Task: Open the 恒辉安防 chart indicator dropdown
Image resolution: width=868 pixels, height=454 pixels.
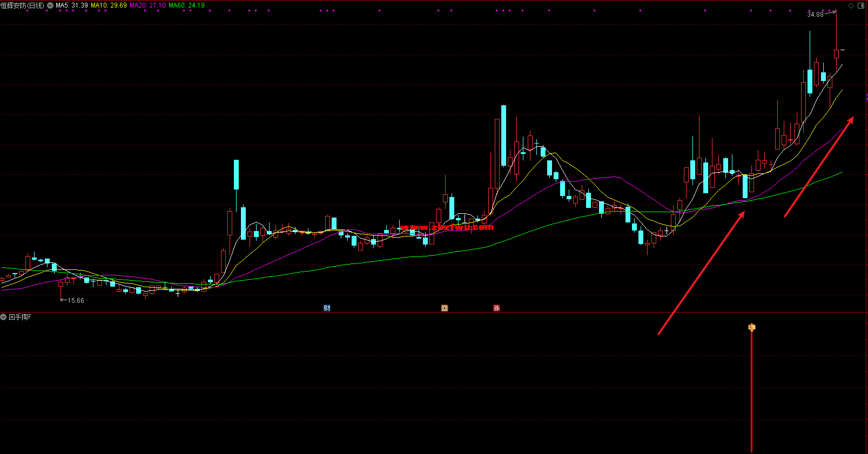Action: (x=50, y=5)
